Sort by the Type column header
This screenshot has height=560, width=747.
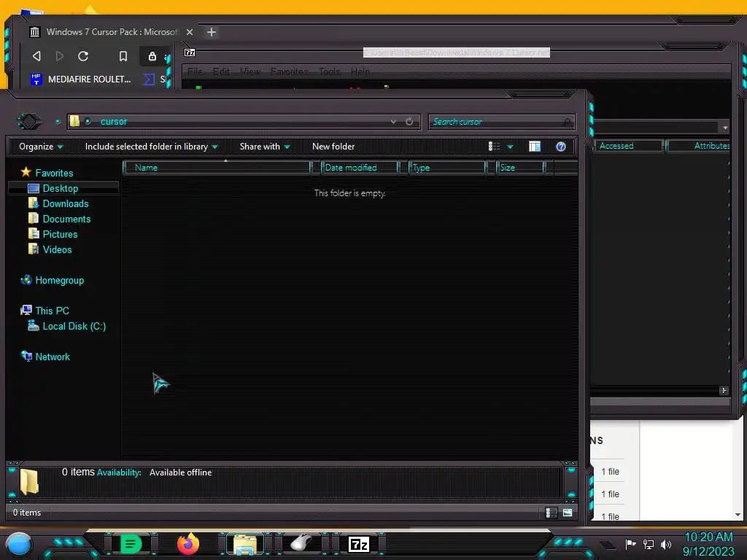pyautogui.click(x=447, y=168)
